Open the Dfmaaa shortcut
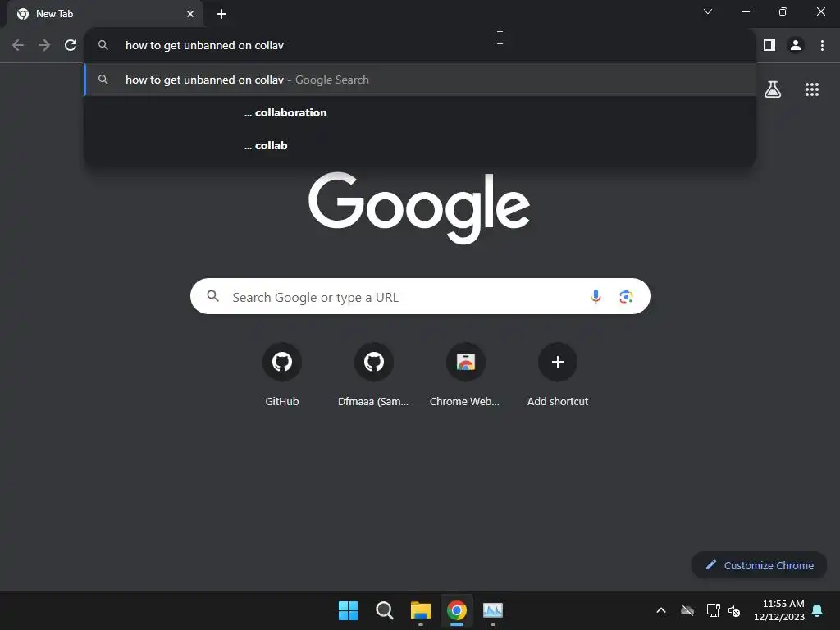The height and width of the screenshot is (630, 840). (x=373, y=375)
